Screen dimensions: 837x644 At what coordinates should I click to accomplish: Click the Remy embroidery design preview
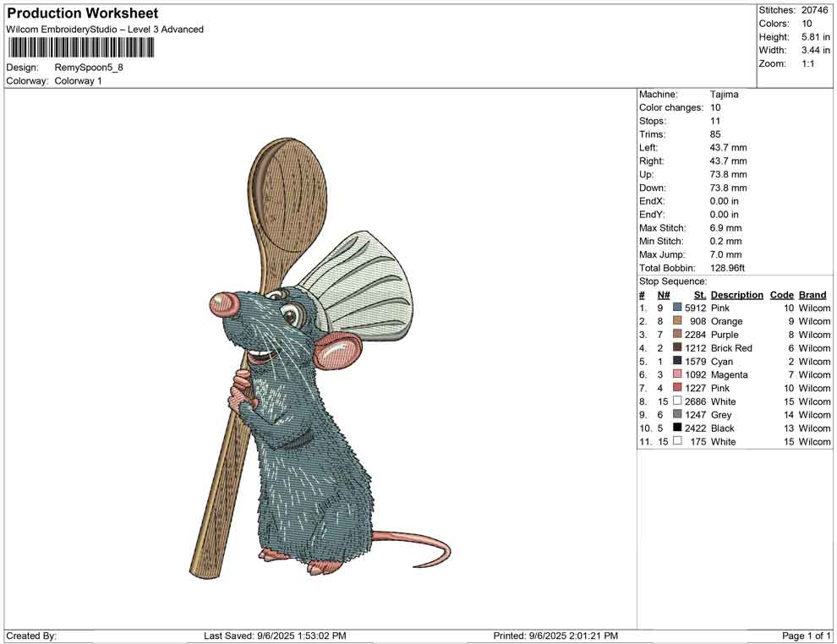320,357
